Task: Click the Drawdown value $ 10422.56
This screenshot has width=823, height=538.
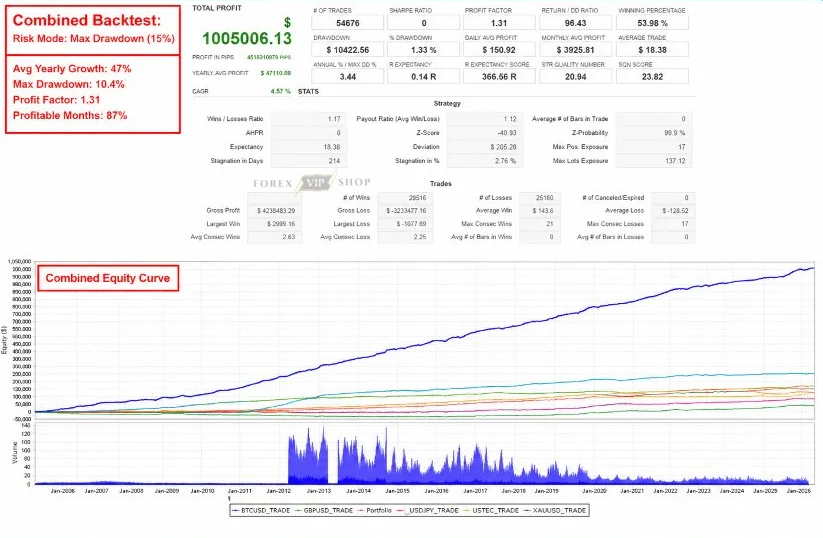Action: tap(347, 50)
